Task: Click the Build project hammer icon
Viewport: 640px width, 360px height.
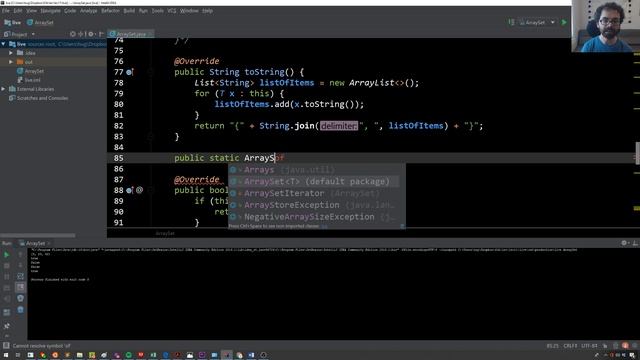Action: pos(511,22)
